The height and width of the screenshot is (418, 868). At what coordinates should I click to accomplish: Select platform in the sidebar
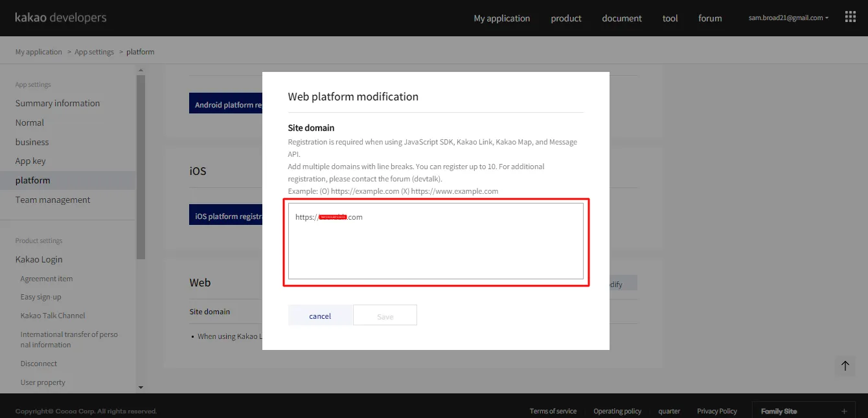click(x=68, y=180)
